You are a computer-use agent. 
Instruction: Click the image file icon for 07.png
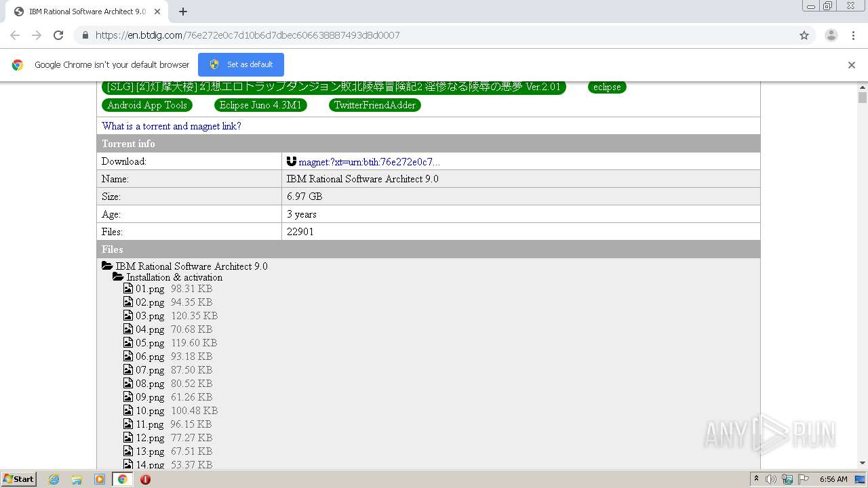click(128, 370)
